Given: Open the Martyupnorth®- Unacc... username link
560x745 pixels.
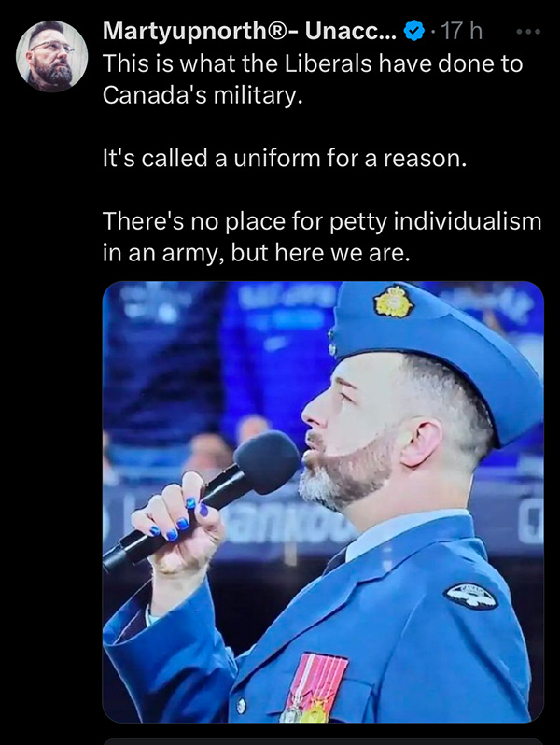Looking at the screenshot, I should click(x=249, y=31).
